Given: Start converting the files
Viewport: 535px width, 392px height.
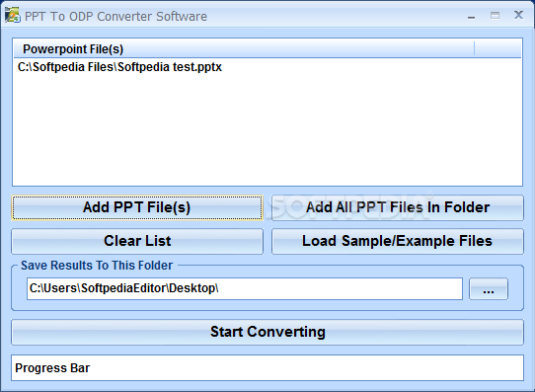Looking at the screenshot, I should click(267, 332).
